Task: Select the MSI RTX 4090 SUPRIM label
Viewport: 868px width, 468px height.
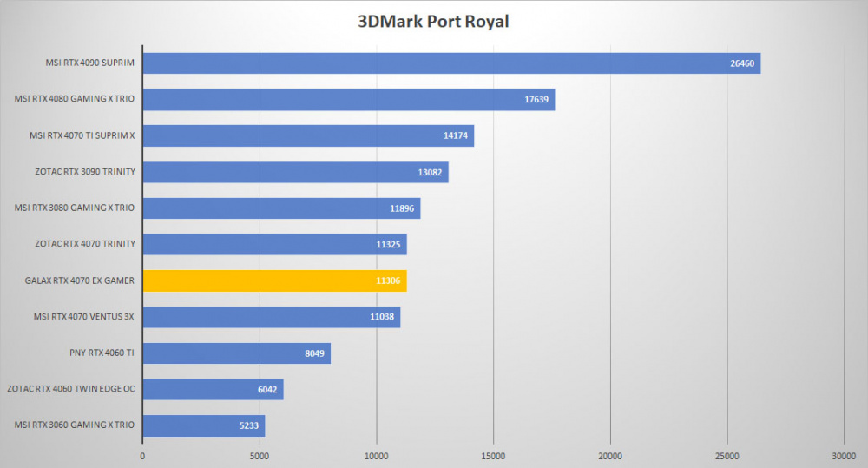Action: 89,63
